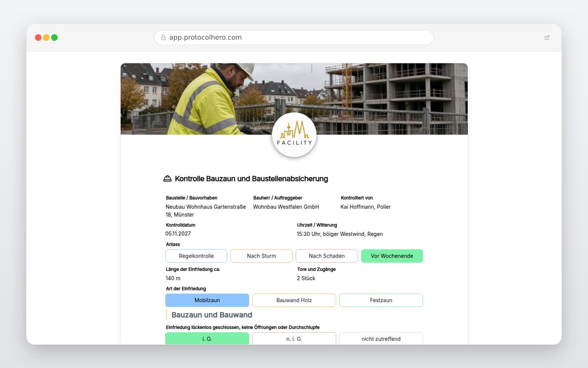This screenshot has height=368, width=588.
Task: Click the inspector name Kai Hoffmann, Polier
Action: coord(366,207)
